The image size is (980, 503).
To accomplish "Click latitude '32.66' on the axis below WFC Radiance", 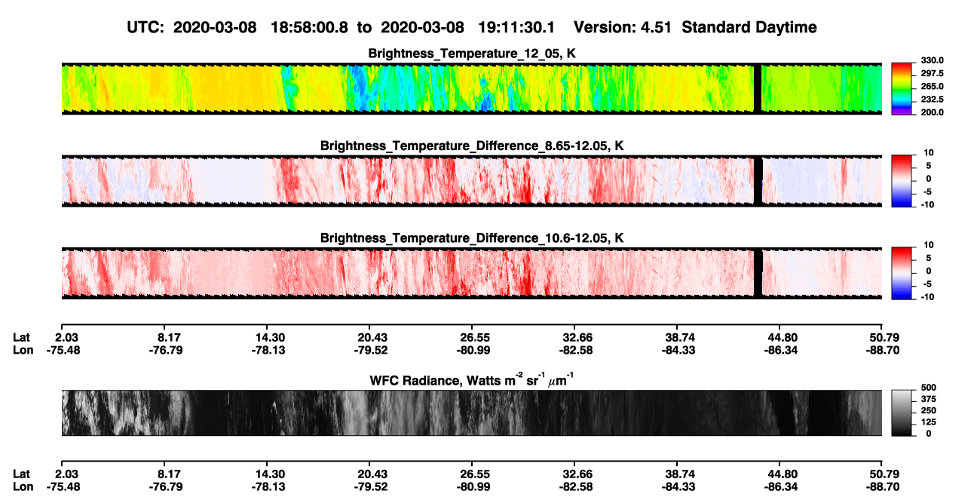I will click(574, 474).
